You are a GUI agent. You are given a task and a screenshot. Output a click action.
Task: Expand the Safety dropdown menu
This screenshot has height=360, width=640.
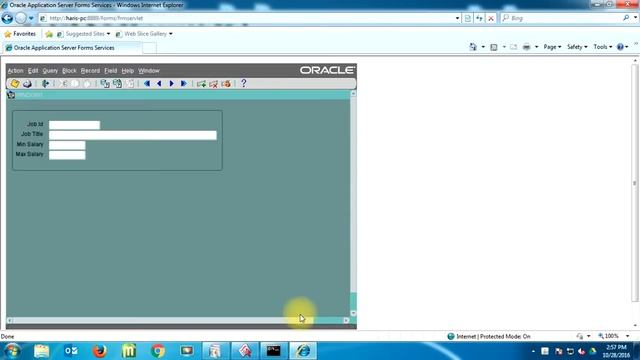(x=577, y=47)
